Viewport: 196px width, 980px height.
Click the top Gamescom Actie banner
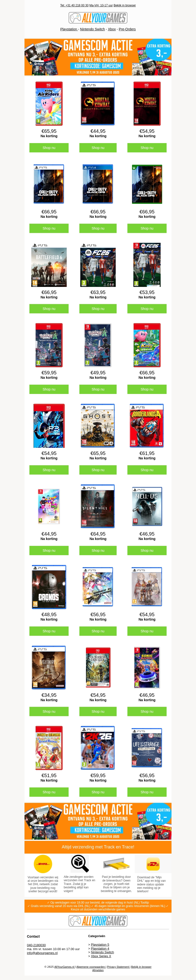tap(98, 57)
